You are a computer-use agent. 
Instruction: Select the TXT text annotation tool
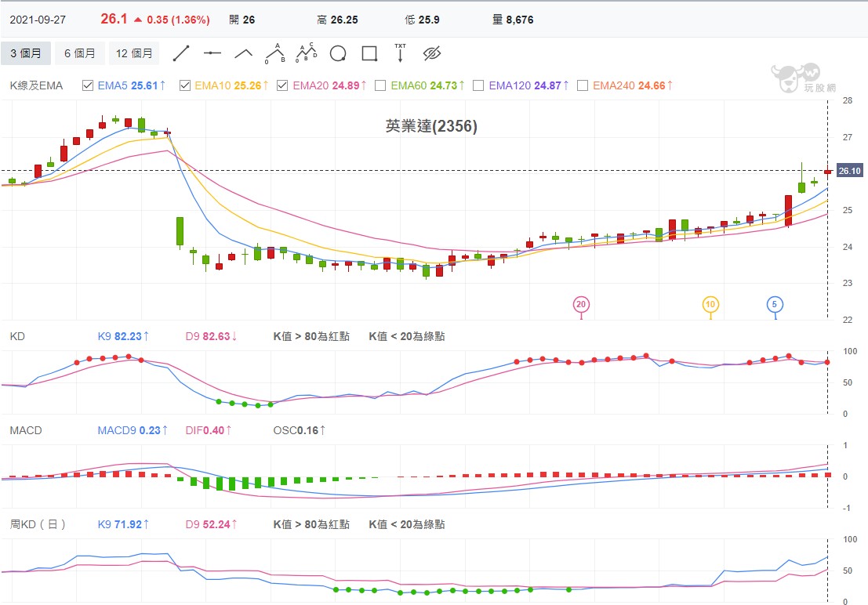pos(400,53)
